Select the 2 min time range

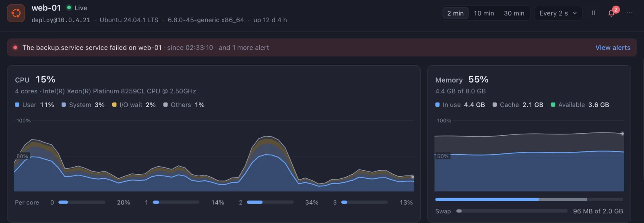455,13
